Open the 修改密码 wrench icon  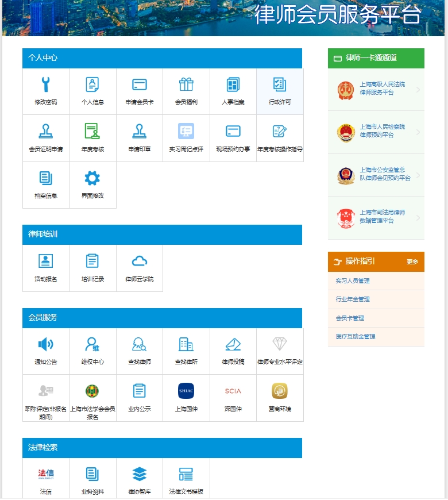tap(45, 84)
